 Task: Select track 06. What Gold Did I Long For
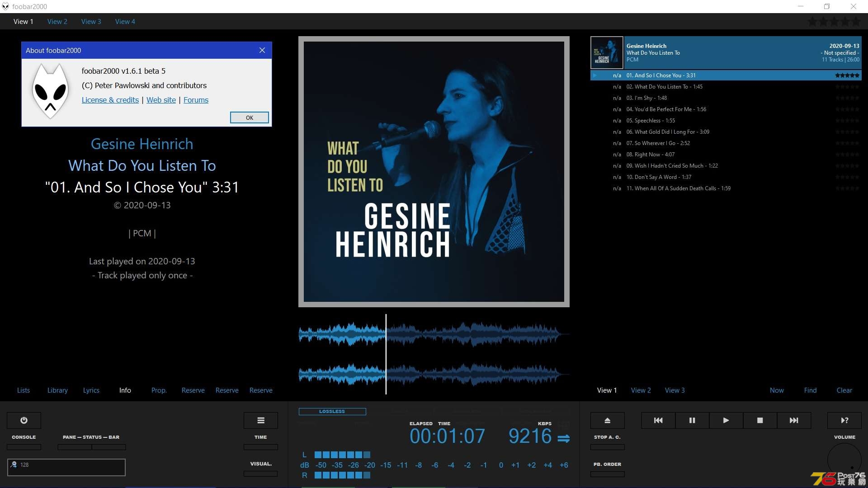(x=726, y=132)
